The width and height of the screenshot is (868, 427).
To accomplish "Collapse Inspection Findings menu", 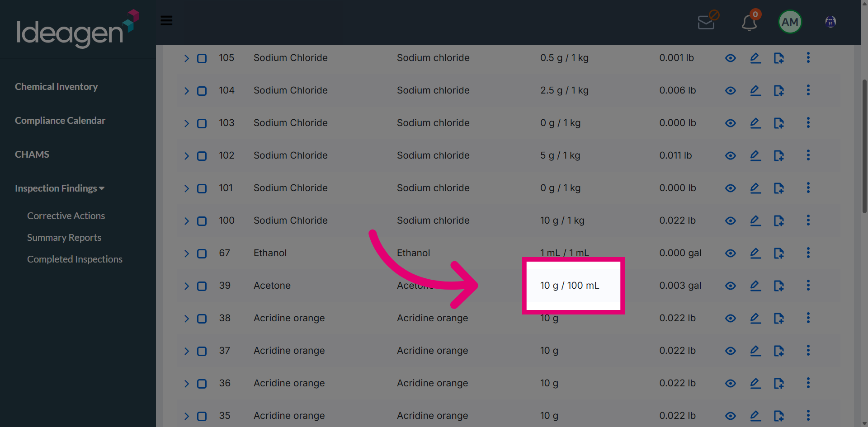I will pos(60,188).
